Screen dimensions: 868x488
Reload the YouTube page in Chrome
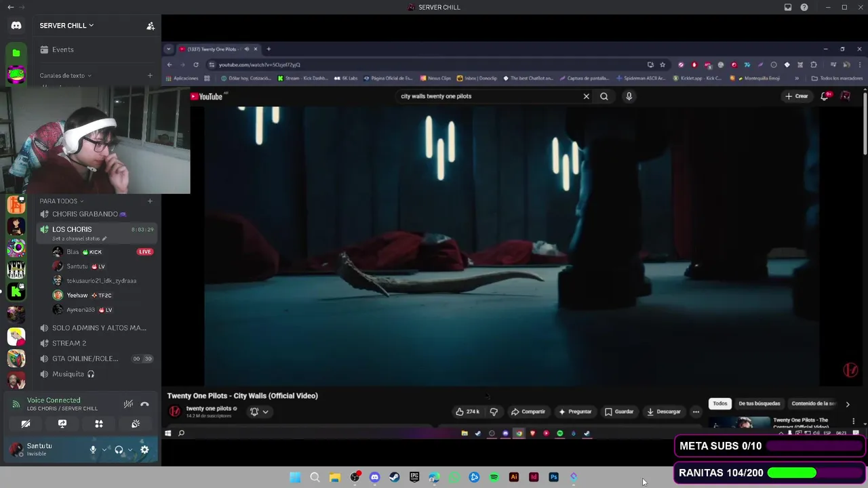[x=196, y=64]
